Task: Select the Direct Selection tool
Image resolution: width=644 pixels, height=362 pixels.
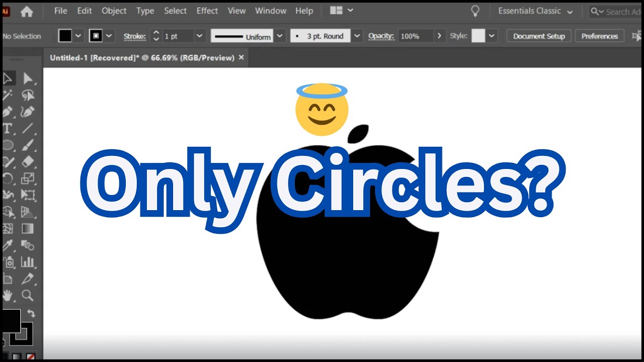Action: pyautogui.click(x=28, y=78)
